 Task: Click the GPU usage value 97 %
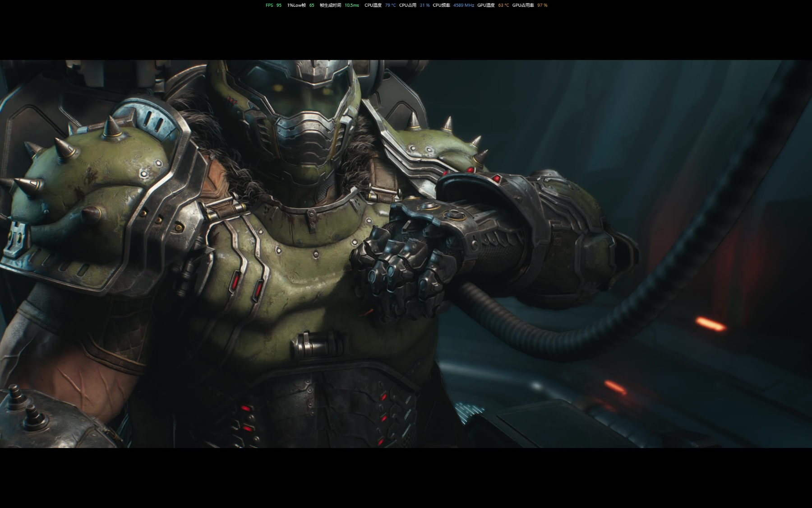[542, 5]
